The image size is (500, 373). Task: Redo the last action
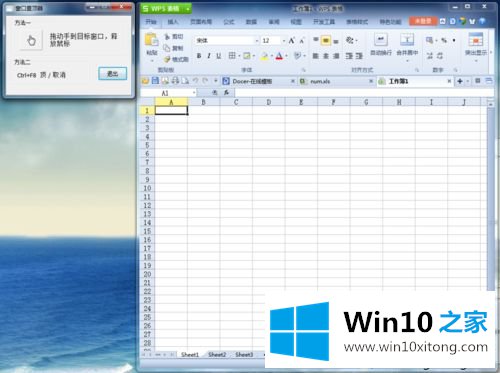[x=205, y=81]
